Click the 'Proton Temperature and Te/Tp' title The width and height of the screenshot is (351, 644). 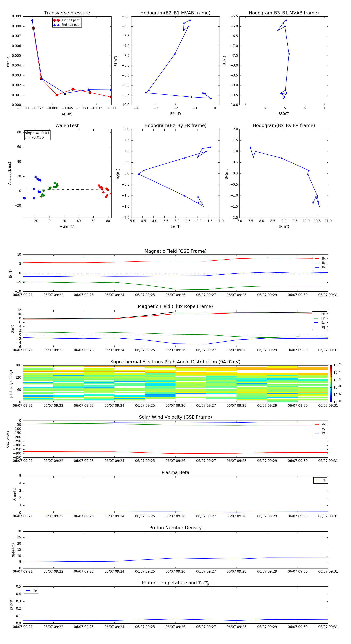(175, 583)
